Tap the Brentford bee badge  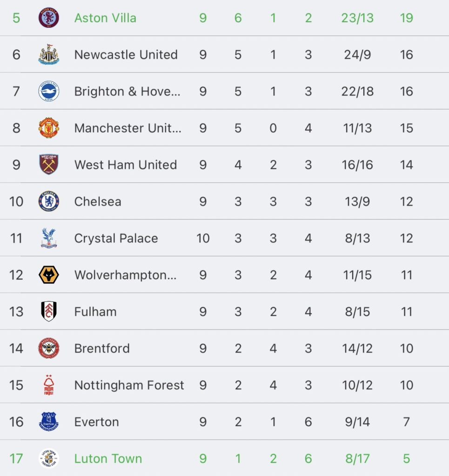48,348
